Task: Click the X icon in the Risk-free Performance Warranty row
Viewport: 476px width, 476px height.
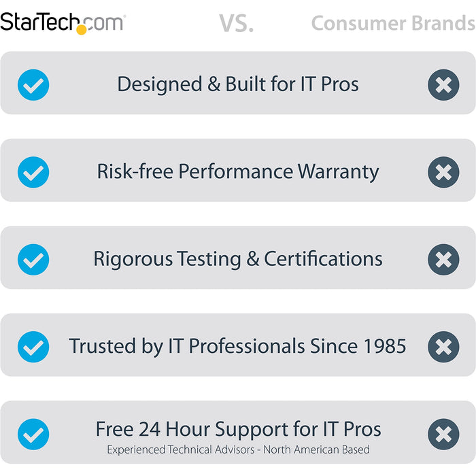Action: [x=443, y=172]
